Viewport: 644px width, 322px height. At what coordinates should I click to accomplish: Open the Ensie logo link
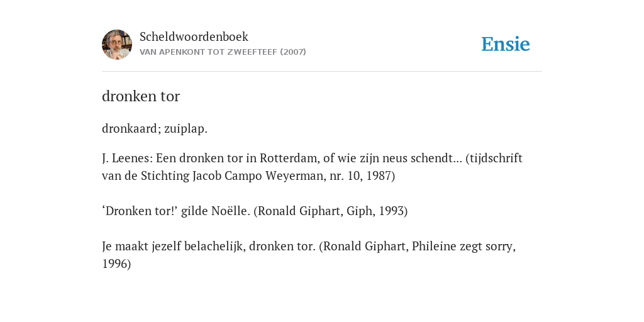coord(506,44)
